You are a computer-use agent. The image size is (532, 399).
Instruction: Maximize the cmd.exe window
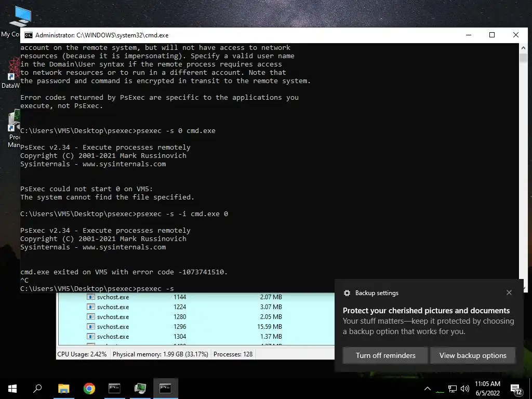click(492, 35)
